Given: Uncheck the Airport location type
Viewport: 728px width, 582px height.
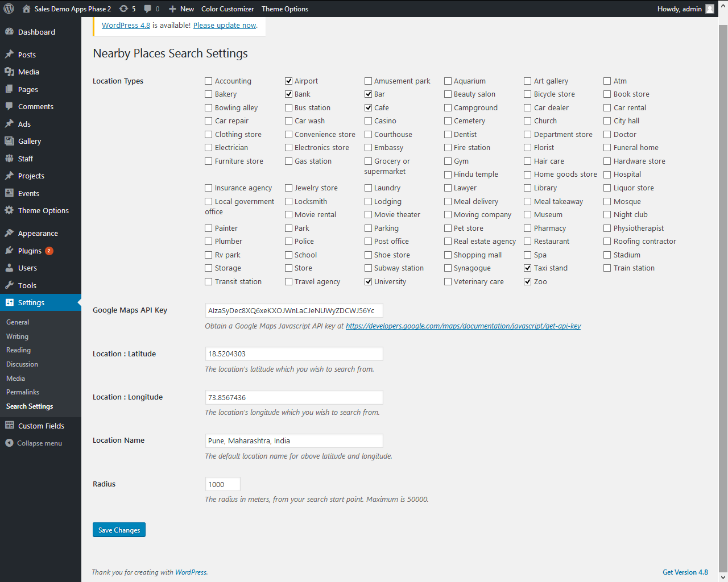Looking at the screenshot, I should pyautogui.click(x=288, y=81).
